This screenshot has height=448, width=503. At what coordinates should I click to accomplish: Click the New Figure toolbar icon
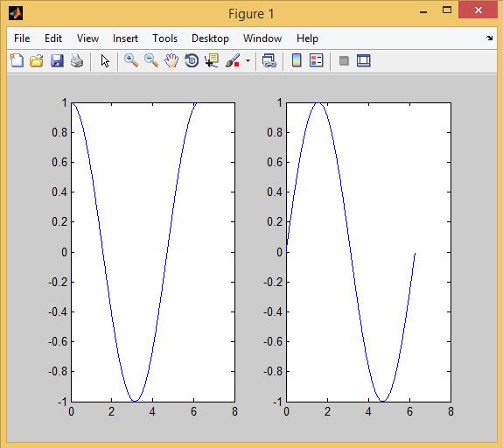click(x=17, y=60)
